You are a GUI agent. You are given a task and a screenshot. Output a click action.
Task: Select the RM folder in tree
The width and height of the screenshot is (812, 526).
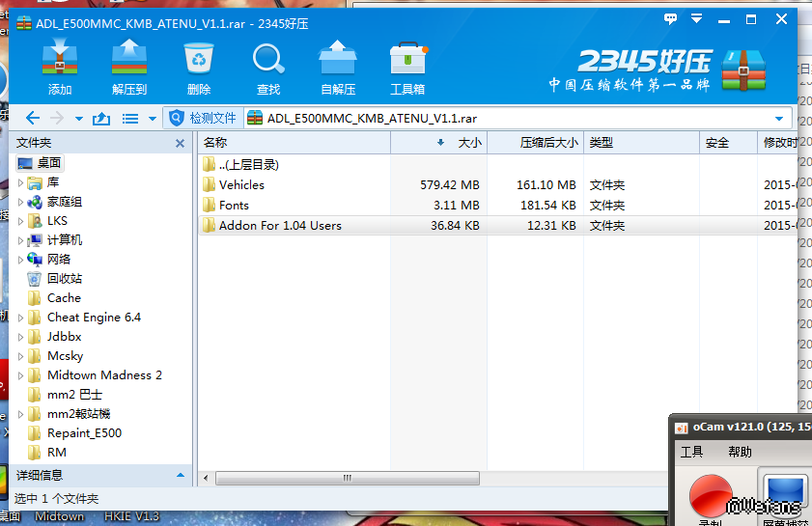(56, 453)
